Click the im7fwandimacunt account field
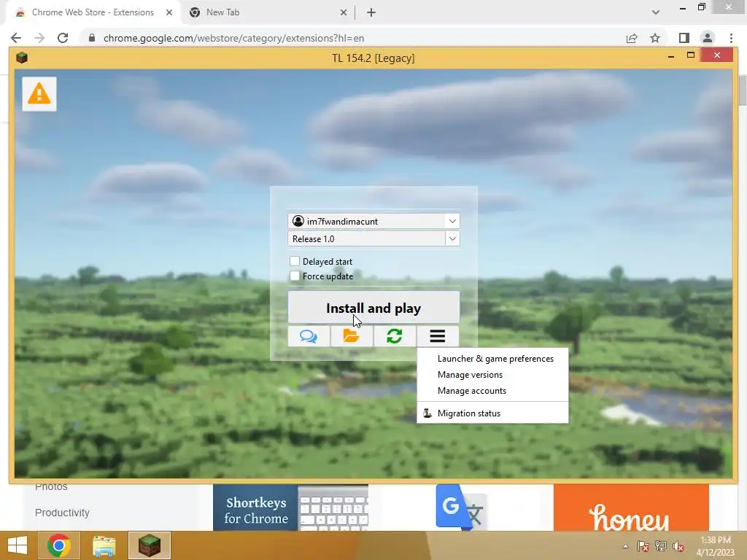This screenshot has width=747, height=560. click(373, 221)
